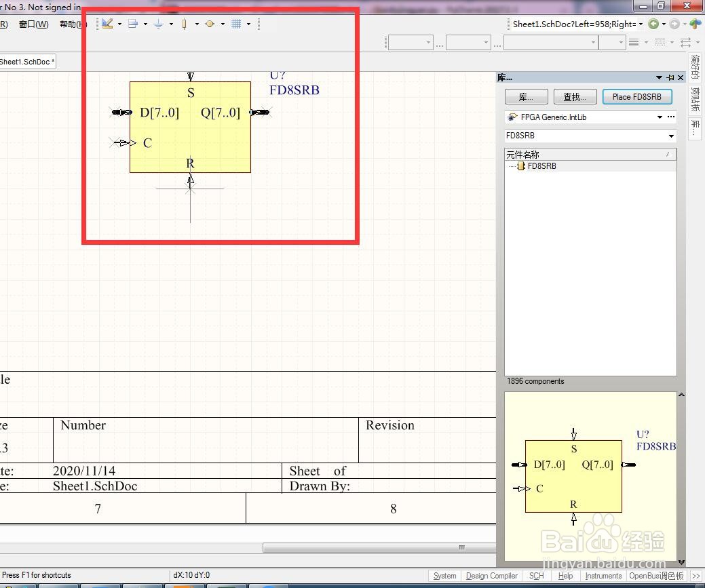Screen dimensions: 705x588
Task: Open the Help panel button
Action: point(565,576)
